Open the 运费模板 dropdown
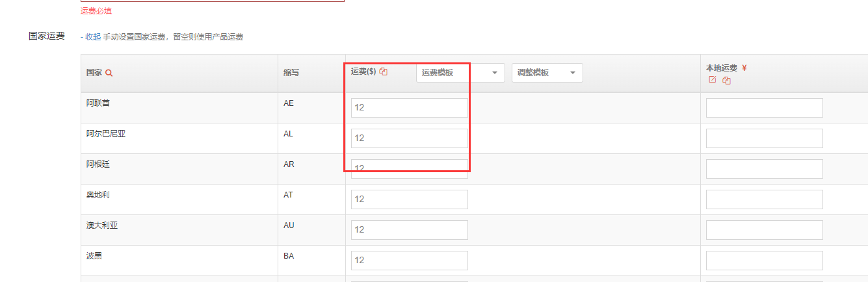Image resolution: width=868 pixels, height=282 pixels. [461, 73]
